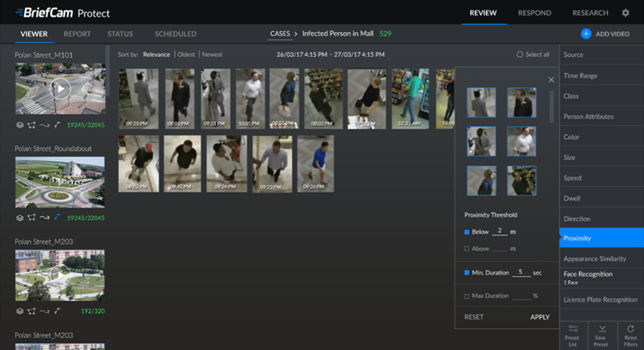Screen dimensions: 644x350
Task: Sort results by Oldest
Action: [186, 55]
